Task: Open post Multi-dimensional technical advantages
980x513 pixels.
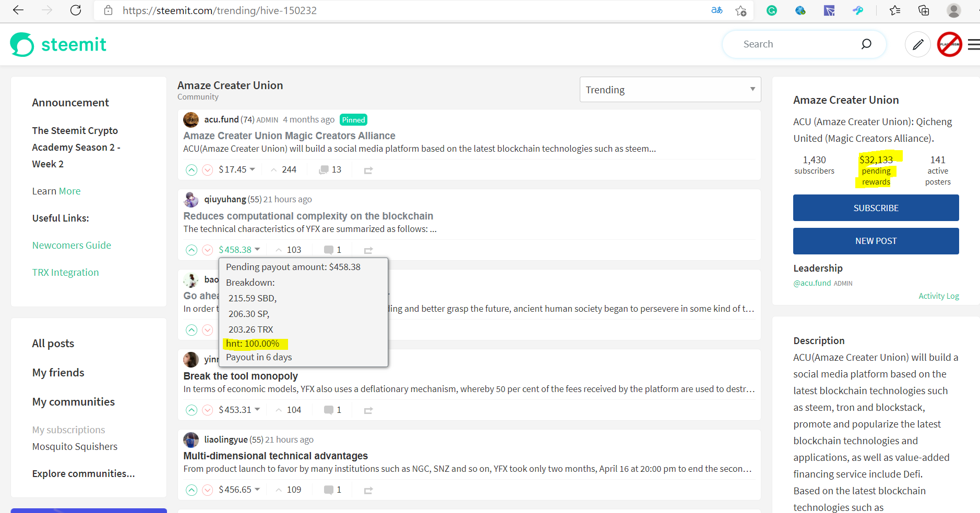Action: pyautogui.click(x=276, y=456)
